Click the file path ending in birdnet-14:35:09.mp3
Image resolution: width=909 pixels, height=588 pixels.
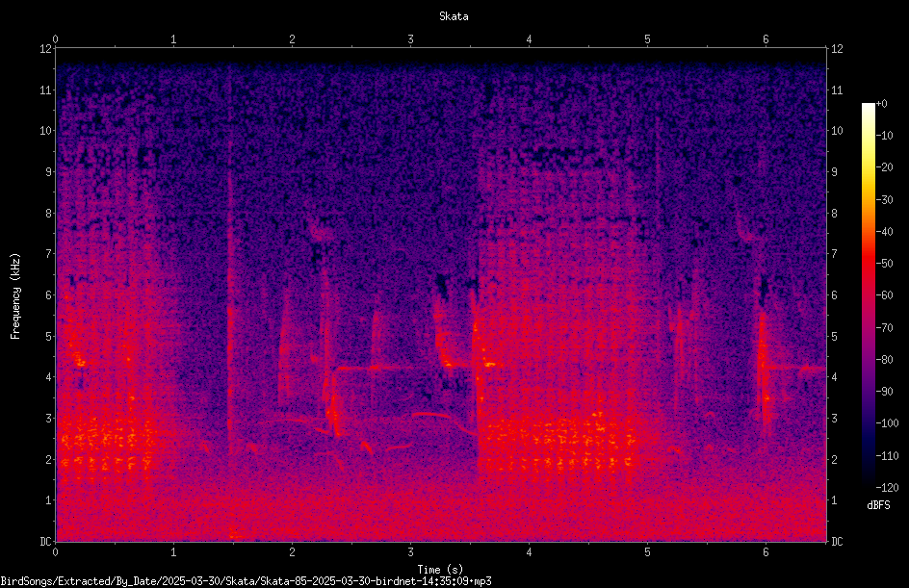coord(246,581)
